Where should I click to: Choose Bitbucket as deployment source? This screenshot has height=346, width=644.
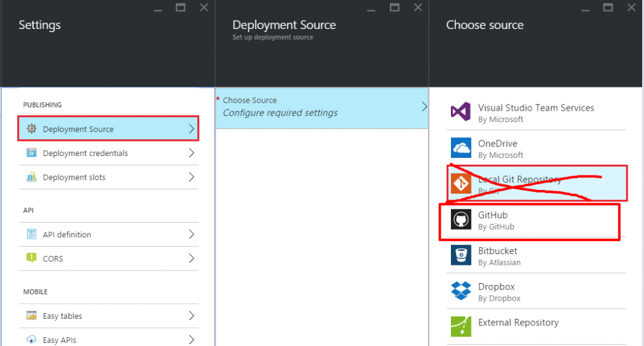click(x=536, y=255)
